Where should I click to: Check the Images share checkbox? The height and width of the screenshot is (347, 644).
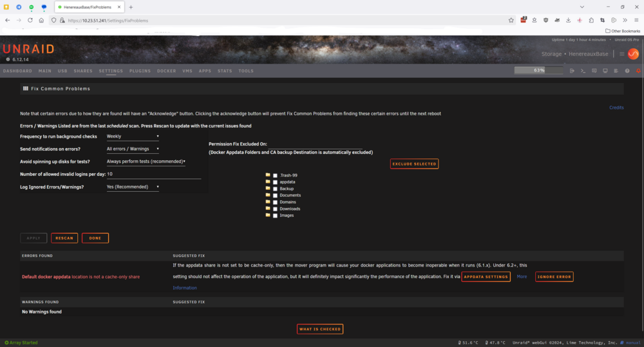point(275,216)
